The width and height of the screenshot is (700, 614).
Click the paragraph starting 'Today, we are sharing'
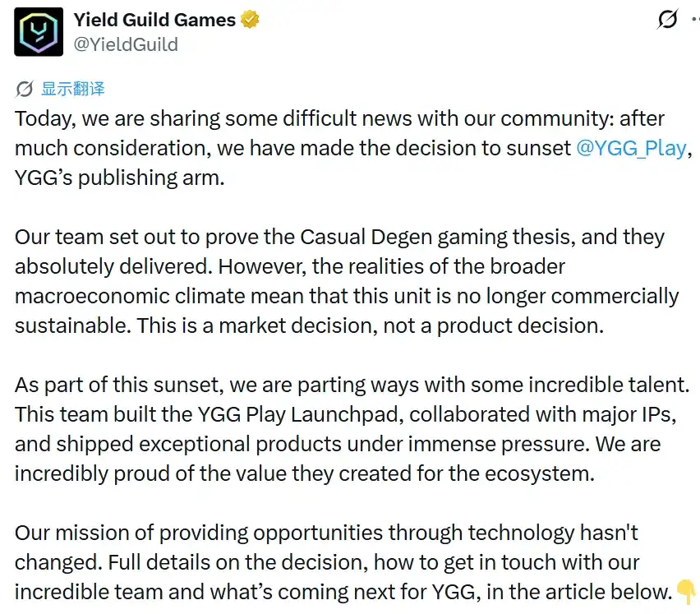click(352, 148)
